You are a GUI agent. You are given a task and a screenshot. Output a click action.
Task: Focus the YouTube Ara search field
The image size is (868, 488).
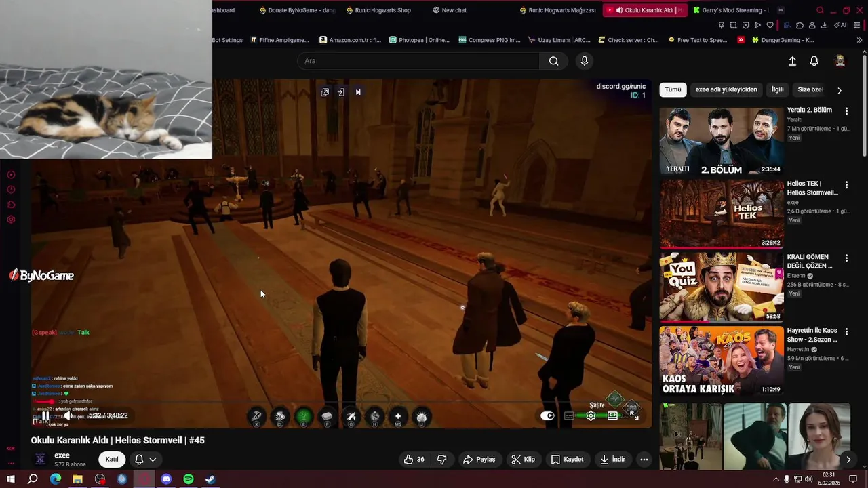(x=418, y=61)
